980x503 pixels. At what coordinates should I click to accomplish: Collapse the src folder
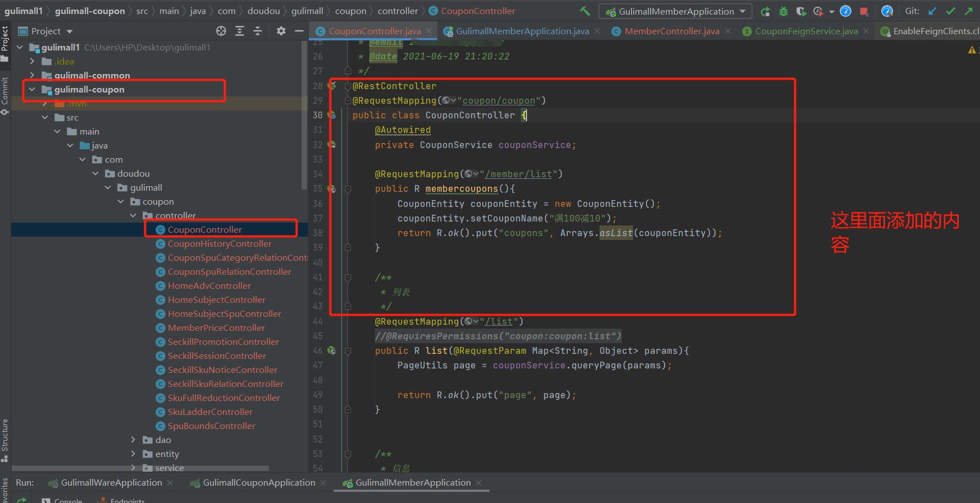coord(45,117)
